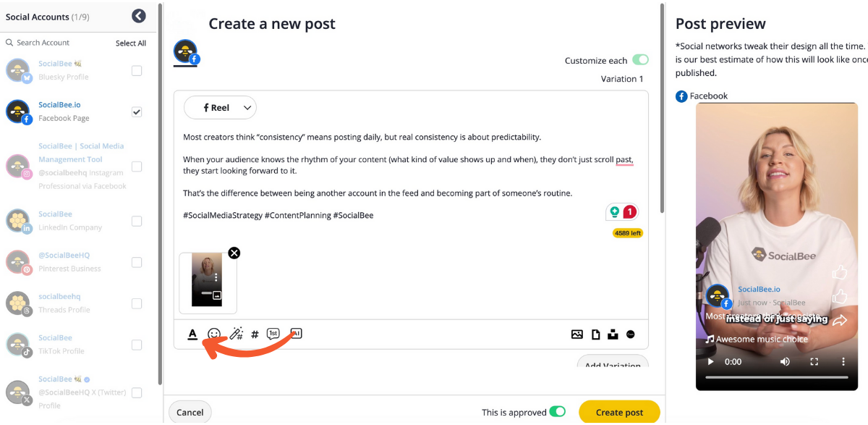Click the Create post button
868x425 pixels.
[x=619, y=412]
